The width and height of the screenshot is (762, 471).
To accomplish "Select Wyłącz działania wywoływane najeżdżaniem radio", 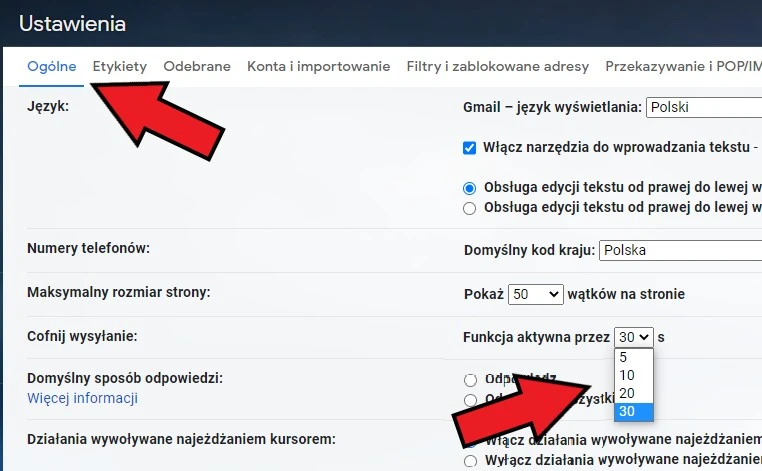I will (470, 460).
